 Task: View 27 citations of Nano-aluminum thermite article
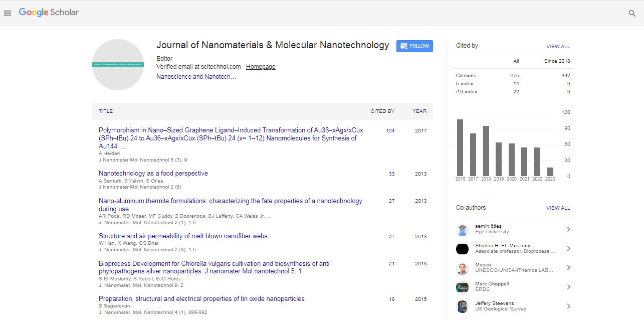pyautogui.click(x=392, y=201)
